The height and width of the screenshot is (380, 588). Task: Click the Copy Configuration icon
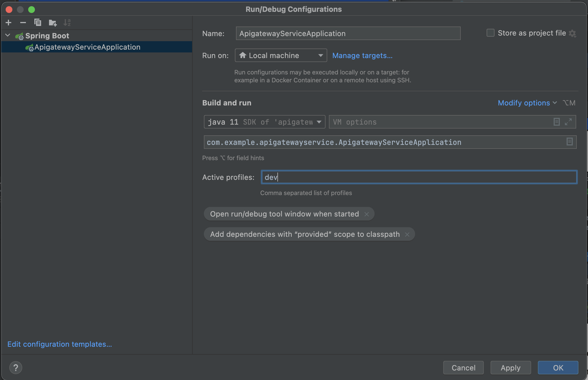38,23
